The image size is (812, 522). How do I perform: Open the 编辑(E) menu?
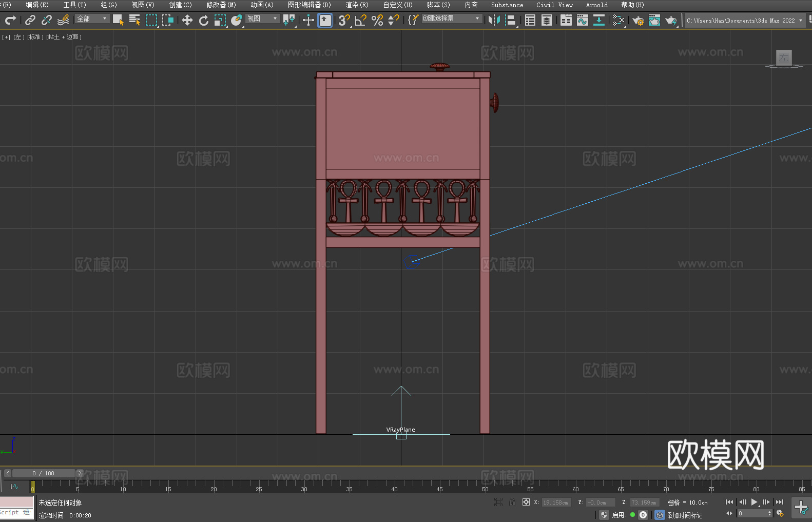[37, 5]
